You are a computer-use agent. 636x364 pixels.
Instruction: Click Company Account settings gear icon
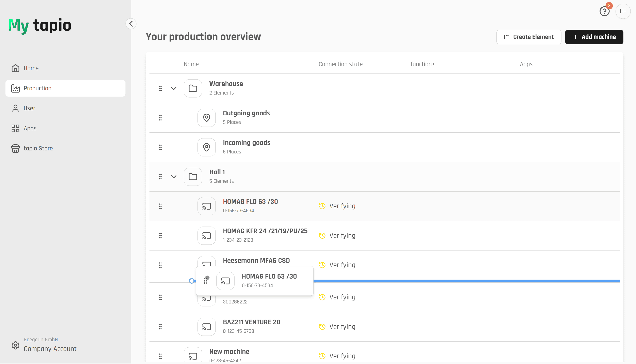tap(16, 345)
